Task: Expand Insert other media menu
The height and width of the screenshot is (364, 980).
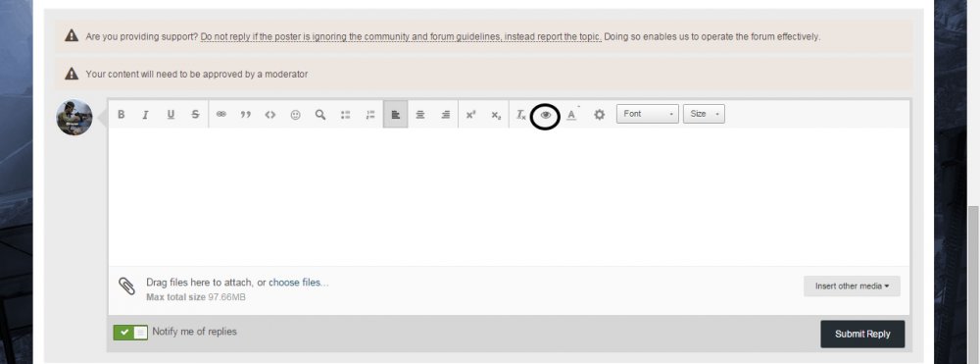Action: 852,286
